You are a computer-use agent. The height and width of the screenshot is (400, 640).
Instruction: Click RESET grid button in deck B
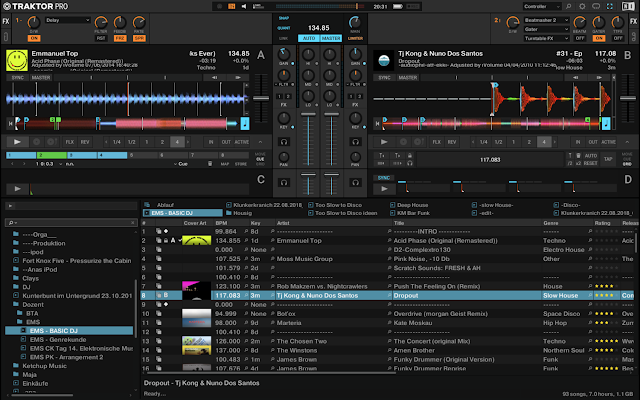(590, 163)
